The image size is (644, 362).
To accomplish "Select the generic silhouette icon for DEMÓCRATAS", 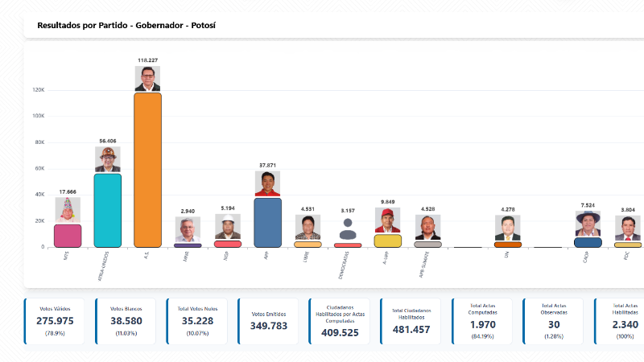I will pyautogui.click(x=347, y=228).
